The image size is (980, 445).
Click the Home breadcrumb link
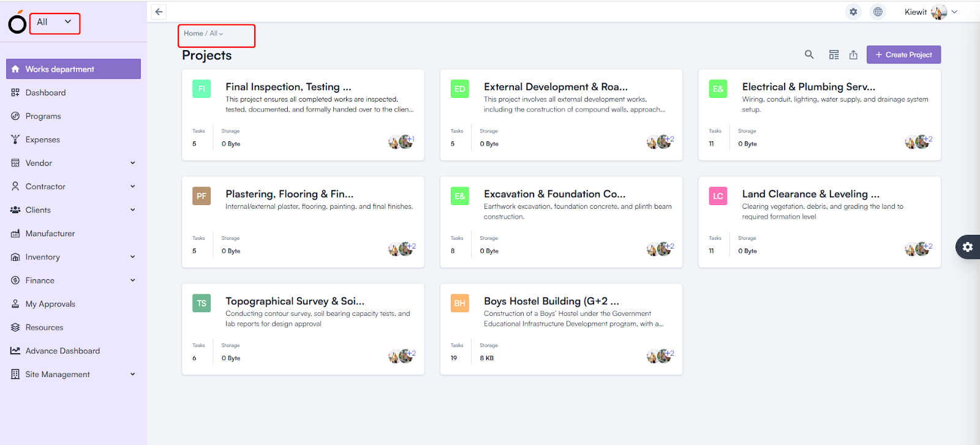(193, 34)
